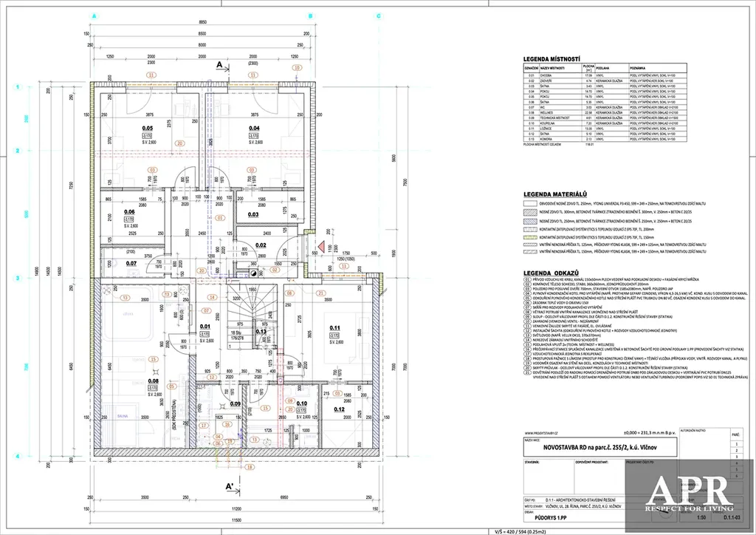
Task: Click the chimney symbol near the staircase
Action: tap(252, 271)
